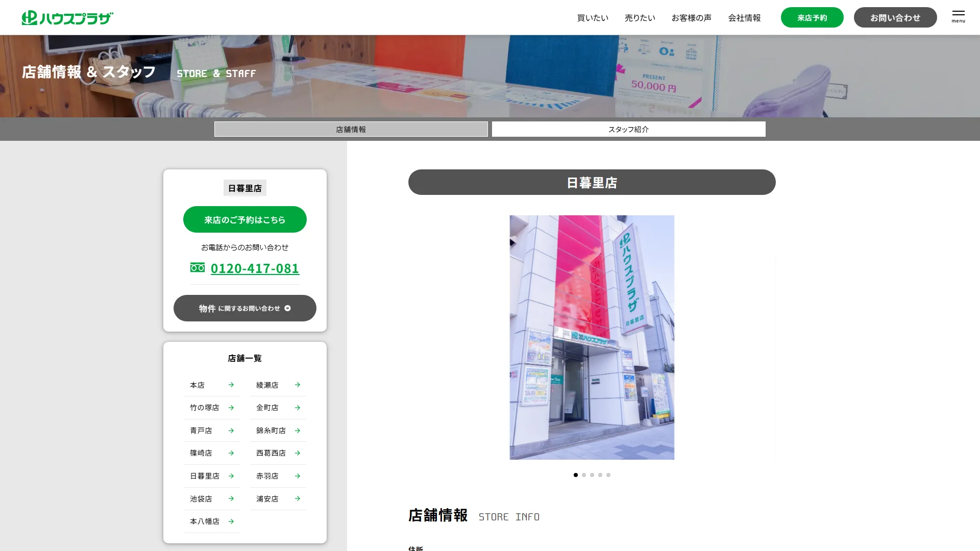980x551 pixels.
Task: Open the 赤羽店 store link
Action: coord(278,476)
